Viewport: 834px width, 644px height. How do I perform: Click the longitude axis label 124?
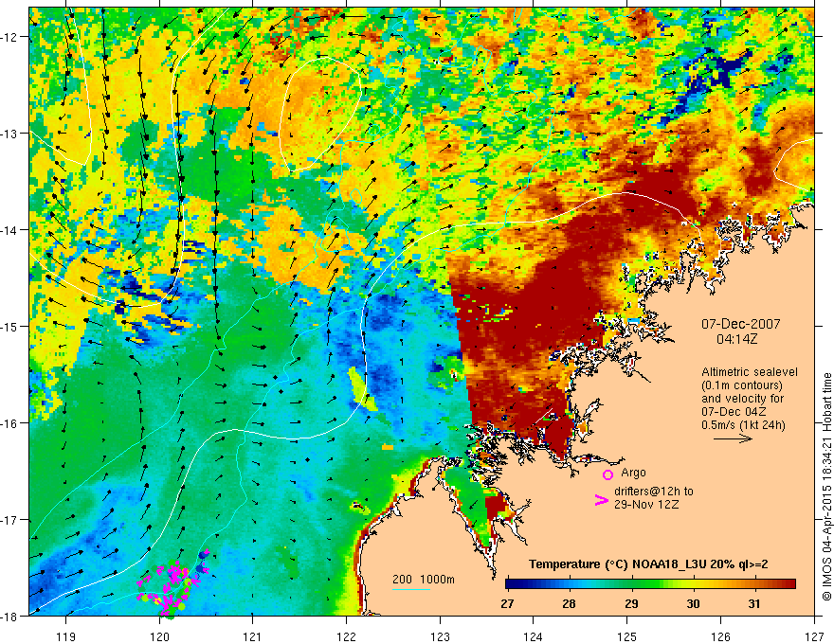tap(534, 636)
